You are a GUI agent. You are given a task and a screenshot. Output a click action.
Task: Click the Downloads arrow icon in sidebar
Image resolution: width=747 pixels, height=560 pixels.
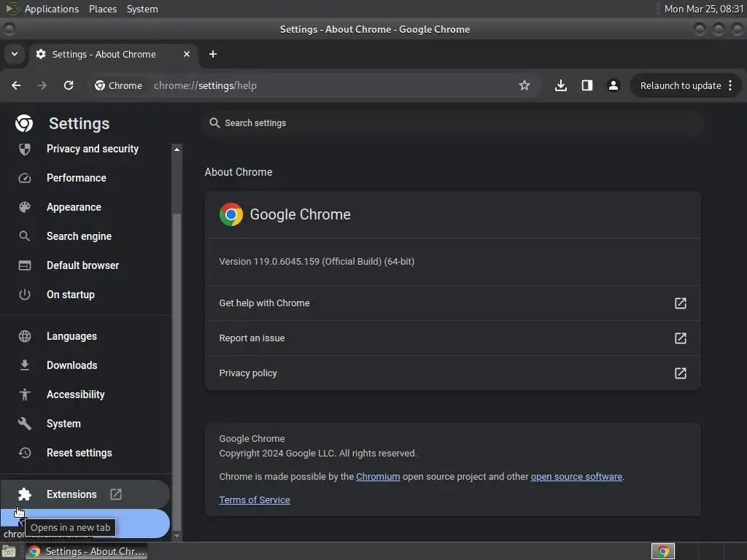point(24,365)
